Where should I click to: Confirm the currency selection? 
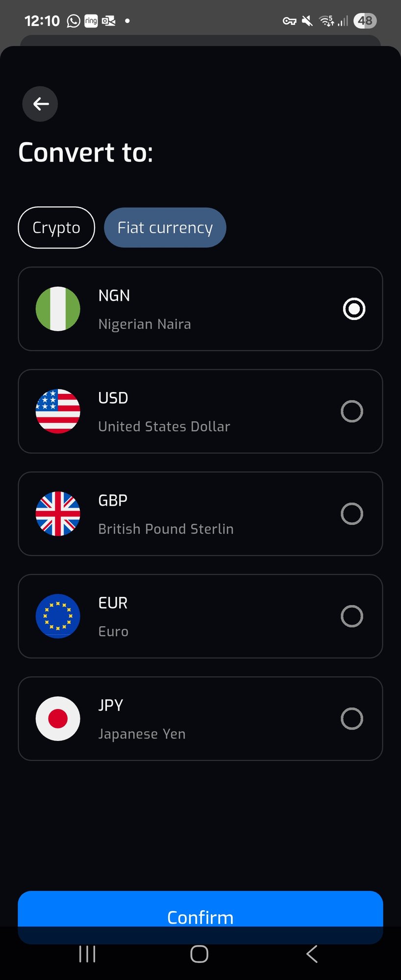pos(200,917)
